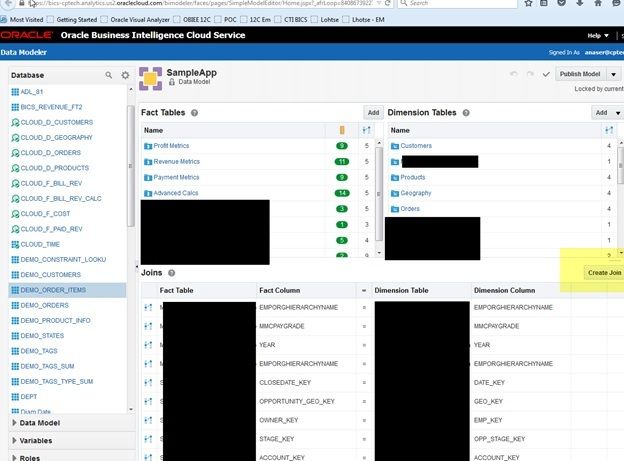Open the Dimension Tables Add dropdown arrow
The height and width of the screenshot is (461, 624).
pyautogui.click(x=618, y=113)
